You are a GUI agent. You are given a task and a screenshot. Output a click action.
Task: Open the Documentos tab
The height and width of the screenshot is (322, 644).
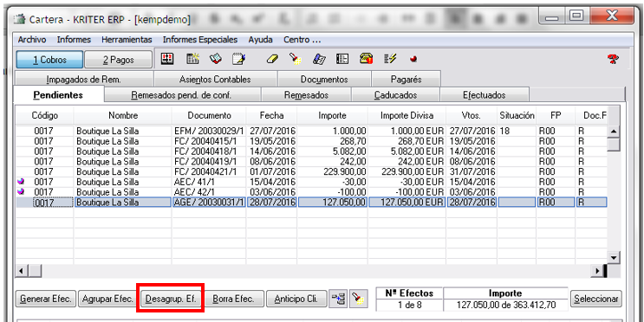(x=324, y=79)
